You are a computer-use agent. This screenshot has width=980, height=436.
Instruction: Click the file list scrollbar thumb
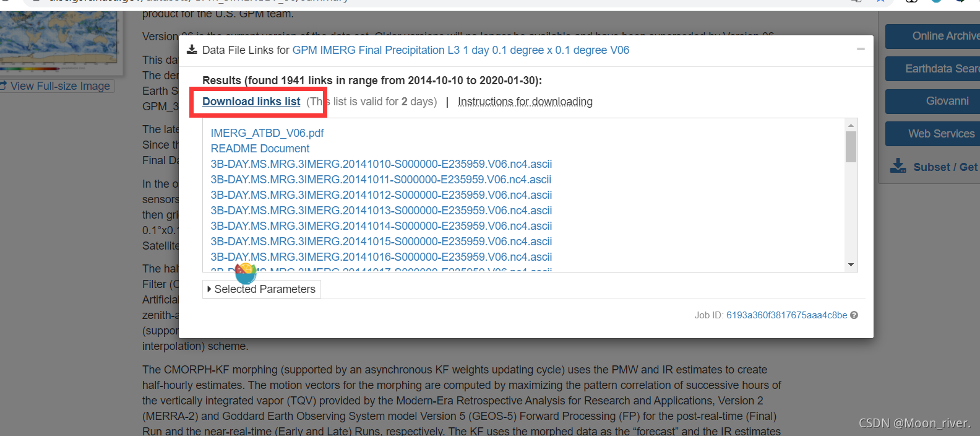(x=851, y=147)
